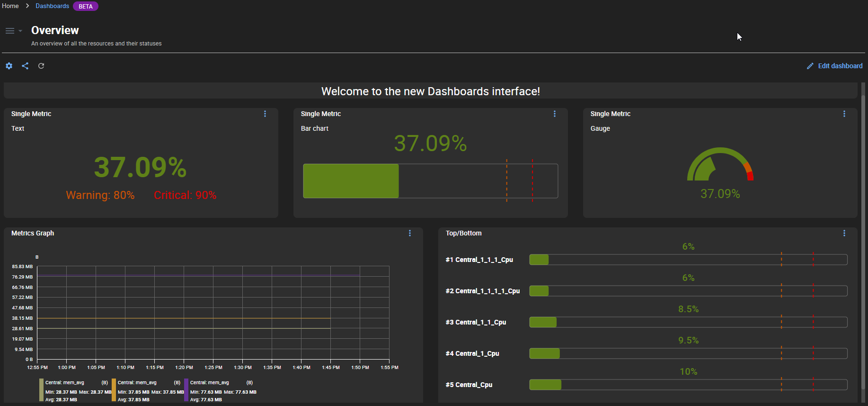
Task: Select the '#3 Central_1_1_Cpu' label
Action: pyautogui.click(x=476, y=322)
